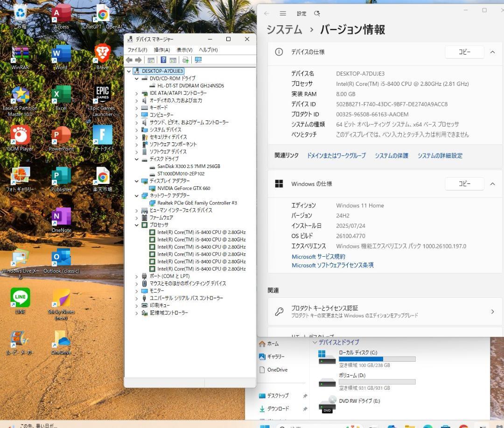Click コピー button for Windows の仕様
Screen dimensions: 504x428
(464, 184)
